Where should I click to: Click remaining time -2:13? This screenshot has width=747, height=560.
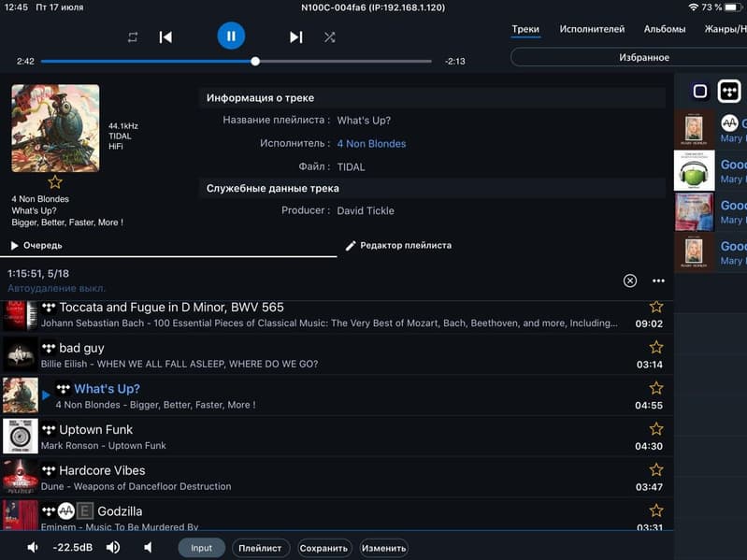455,61
